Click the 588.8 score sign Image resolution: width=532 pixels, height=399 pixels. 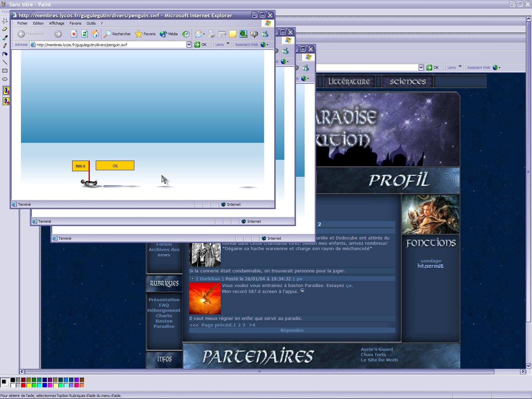(x=80, y=166)
